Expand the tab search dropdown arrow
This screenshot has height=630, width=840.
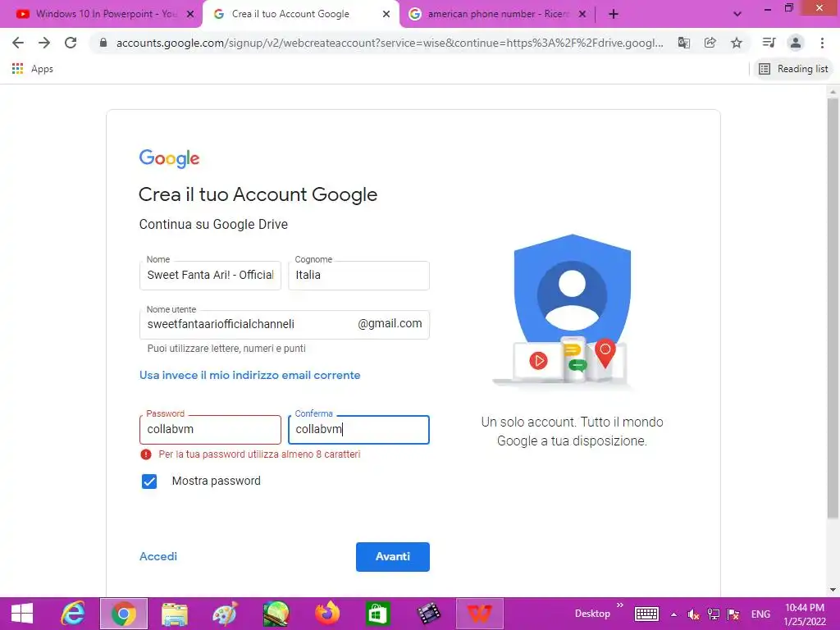coord(737,15)
